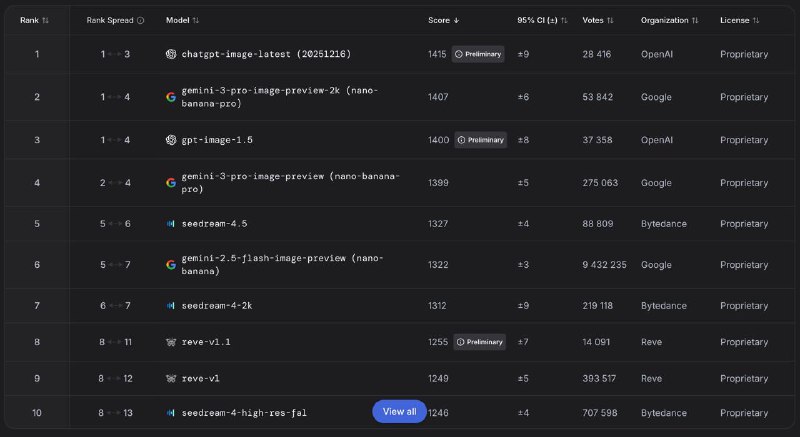This screenshot has height=437, width=800.
Task: Click the Score column header label
Action: click(x=439, y=20)
